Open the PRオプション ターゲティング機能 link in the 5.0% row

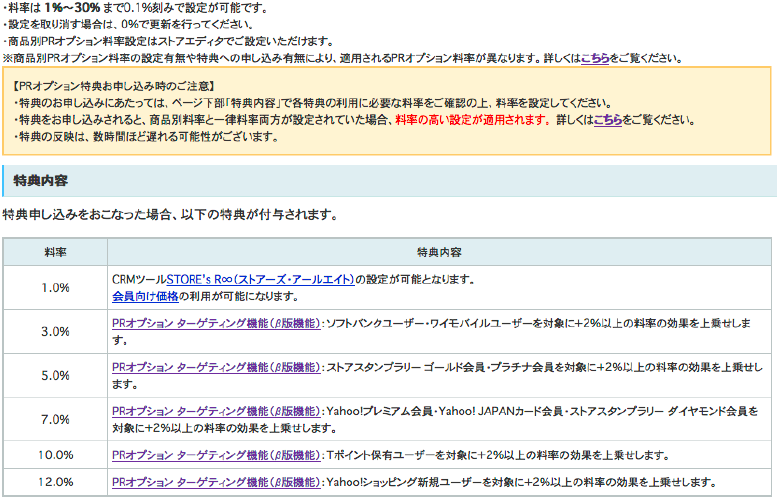click(216, 367)
